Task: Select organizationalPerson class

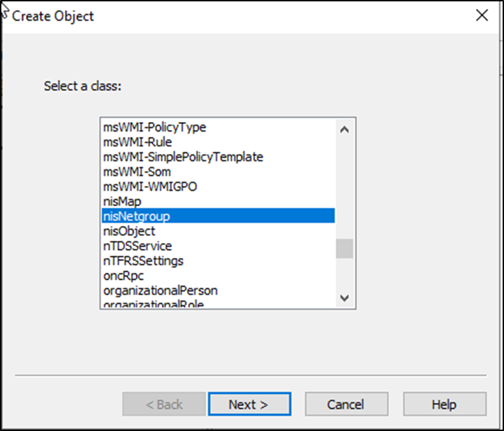Action: click(160, 291)
